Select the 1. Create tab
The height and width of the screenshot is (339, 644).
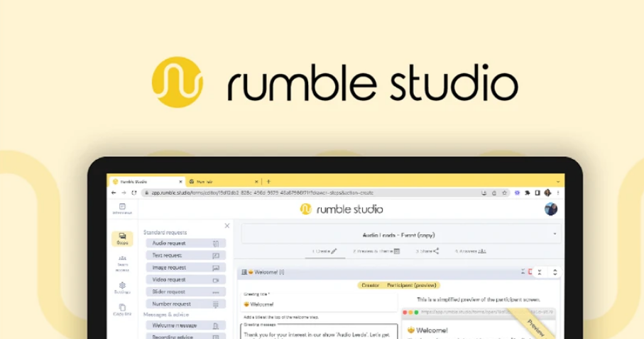(324, 251)
